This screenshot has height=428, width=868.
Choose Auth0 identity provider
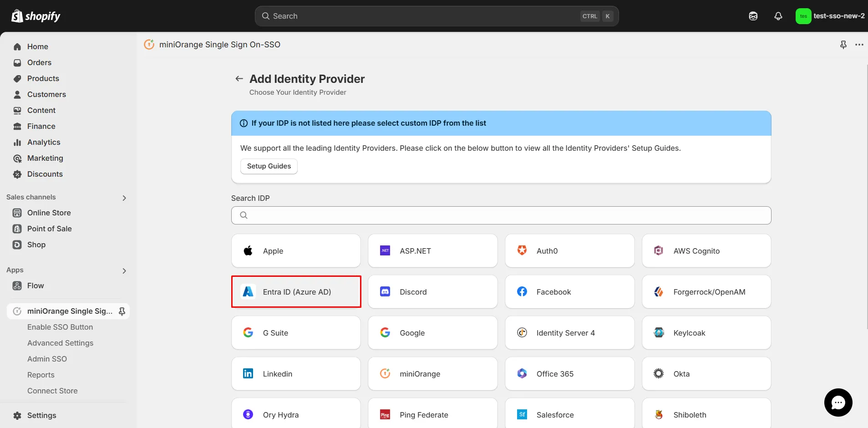click(569, 251)
